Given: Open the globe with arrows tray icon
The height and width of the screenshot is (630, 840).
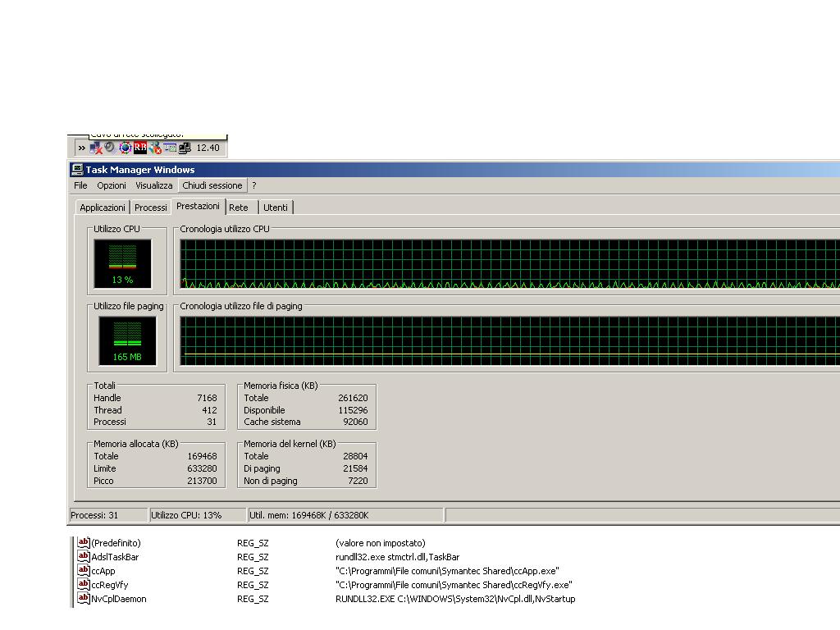Looking at the screenshot, I should pyautogui.click(x=125, y=148).
